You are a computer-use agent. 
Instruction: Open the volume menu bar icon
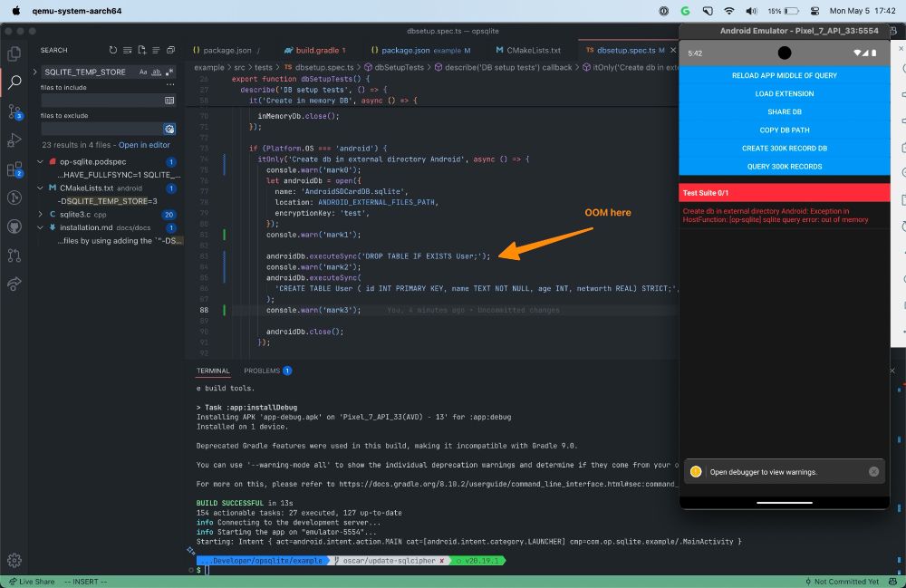pos(751,10)
